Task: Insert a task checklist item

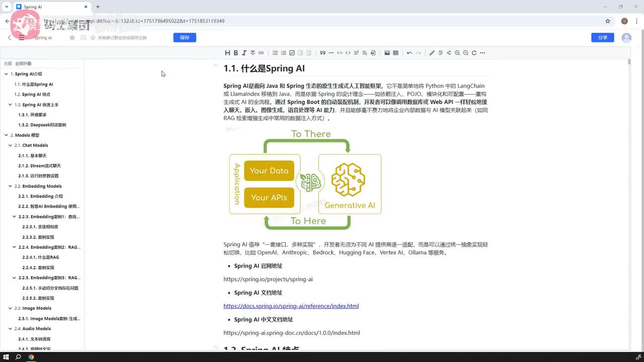Action: point(292,53)
